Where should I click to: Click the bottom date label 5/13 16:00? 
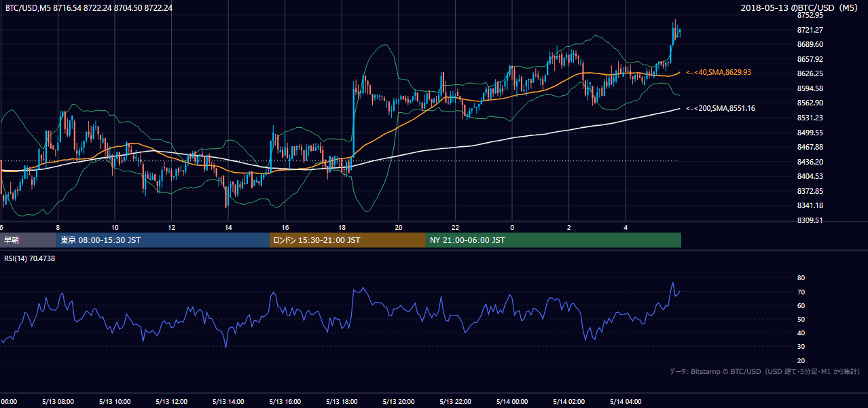coord(285,401)
